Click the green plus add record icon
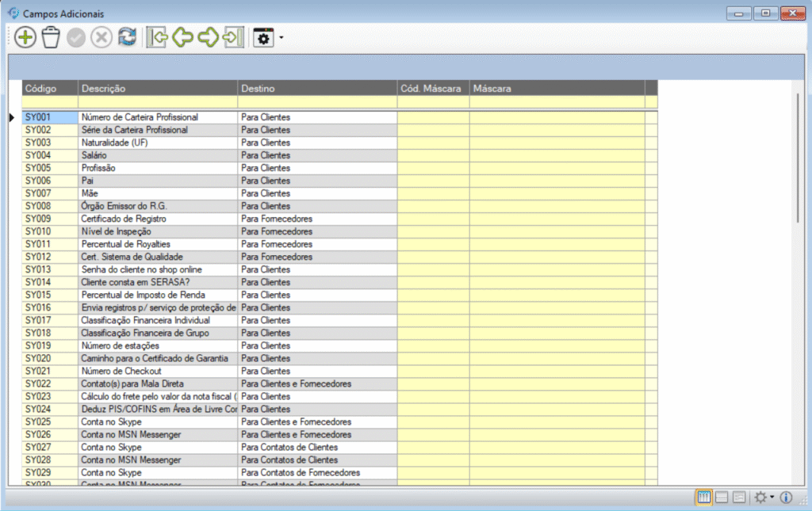The width and height of the screenshot is (812, 511). point(25,37)
